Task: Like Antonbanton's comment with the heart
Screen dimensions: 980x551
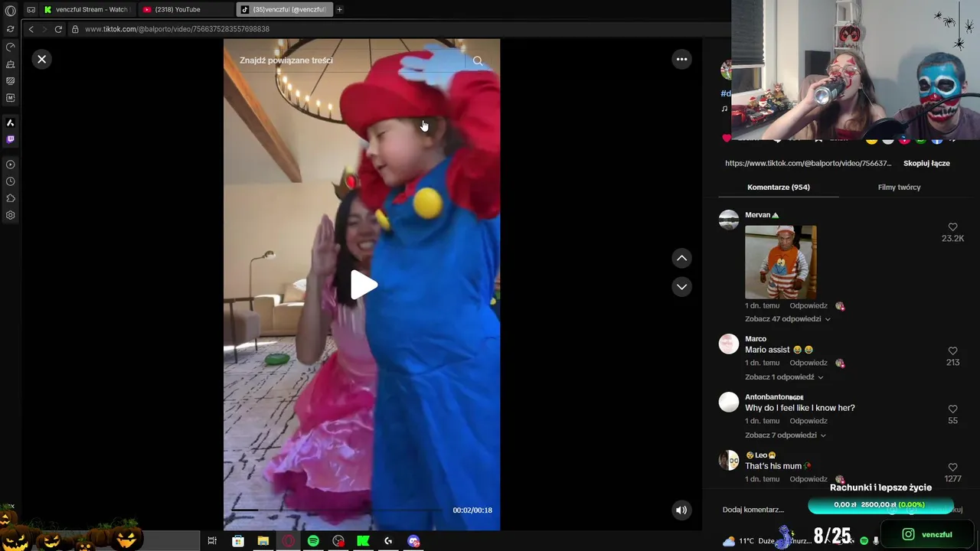Action: coord(952,409)
